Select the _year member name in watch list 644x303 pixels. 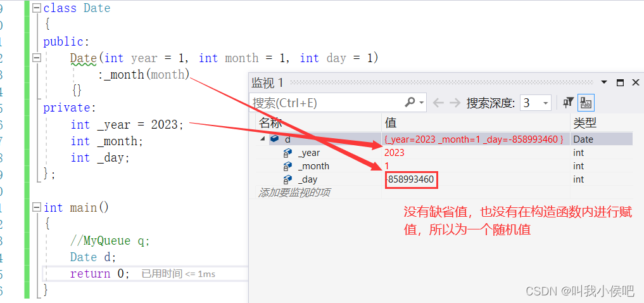coord(308,153)
